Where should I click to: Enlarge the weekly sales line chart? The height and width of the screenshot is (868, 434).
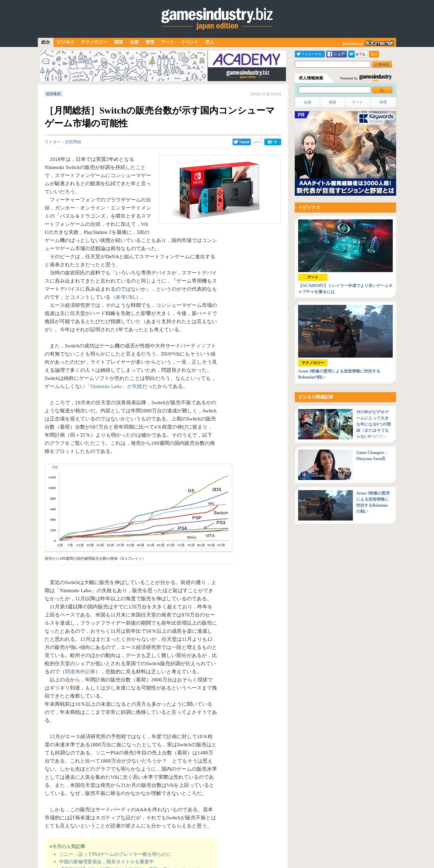[x=139, y=506]
